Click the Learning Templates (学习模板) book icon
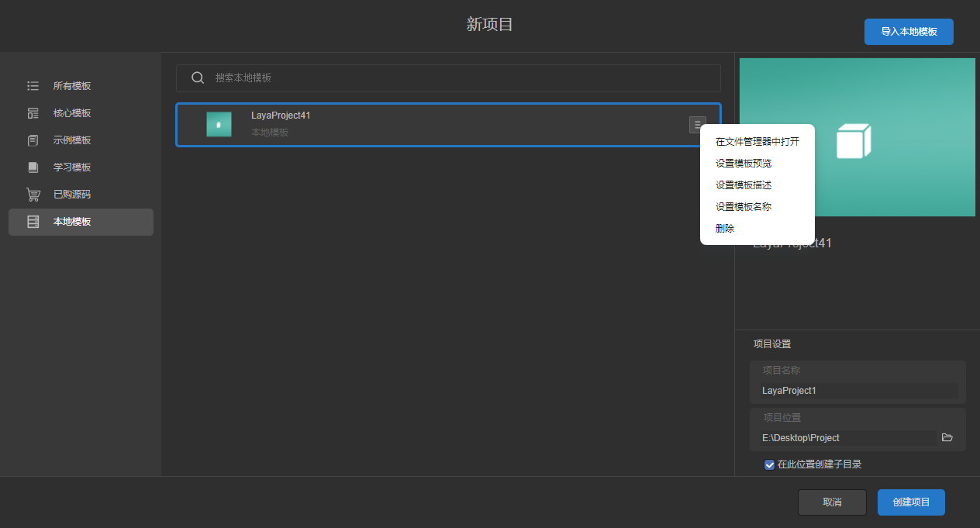The height and width of the screenshot is (528, 980). [33, 167]
